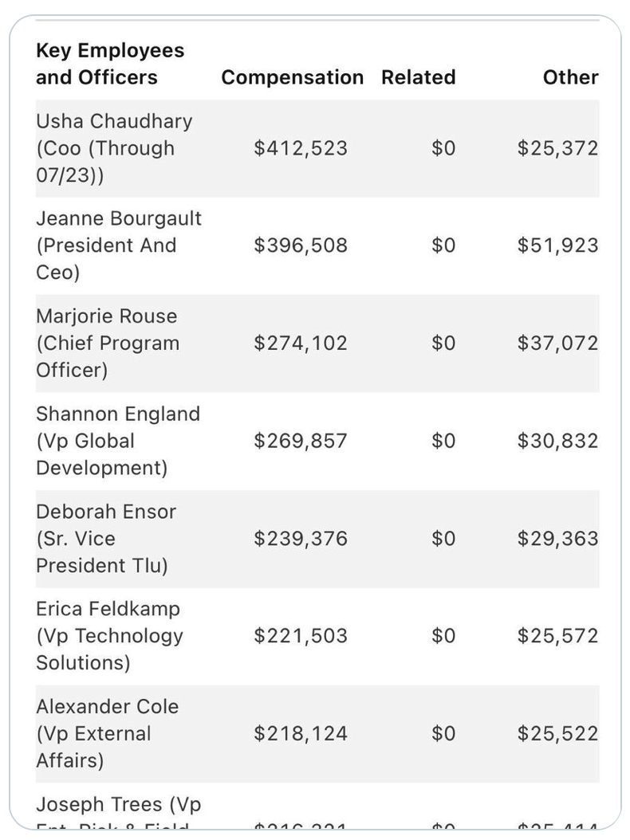Click the Key Employees and Officers header
This screenshot has height=840, width=630.
[110, 64]
